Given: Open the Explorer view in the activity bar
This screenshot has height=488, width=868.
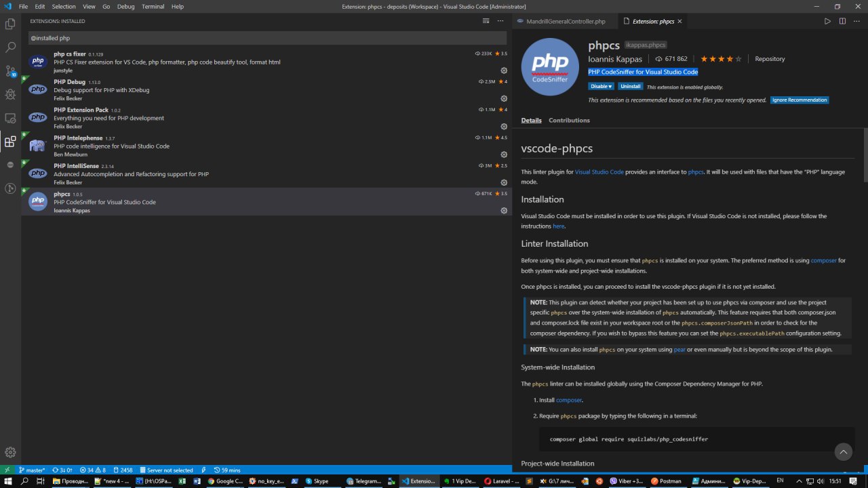Looking at the screenshot, I should (10, 24).
